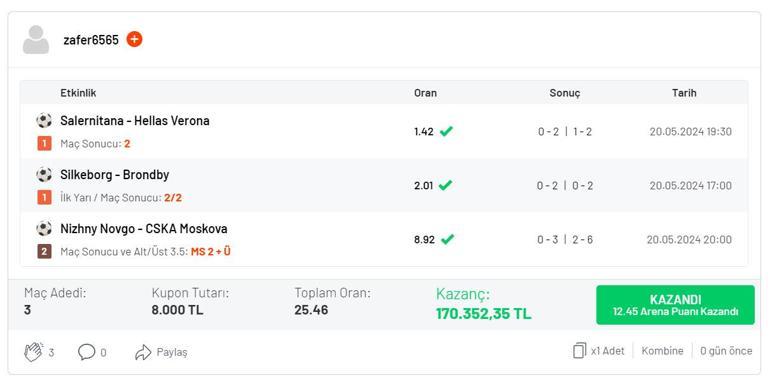770x385 pixels.
Task: Click the Tarih column header
Action: click(684, 93)
